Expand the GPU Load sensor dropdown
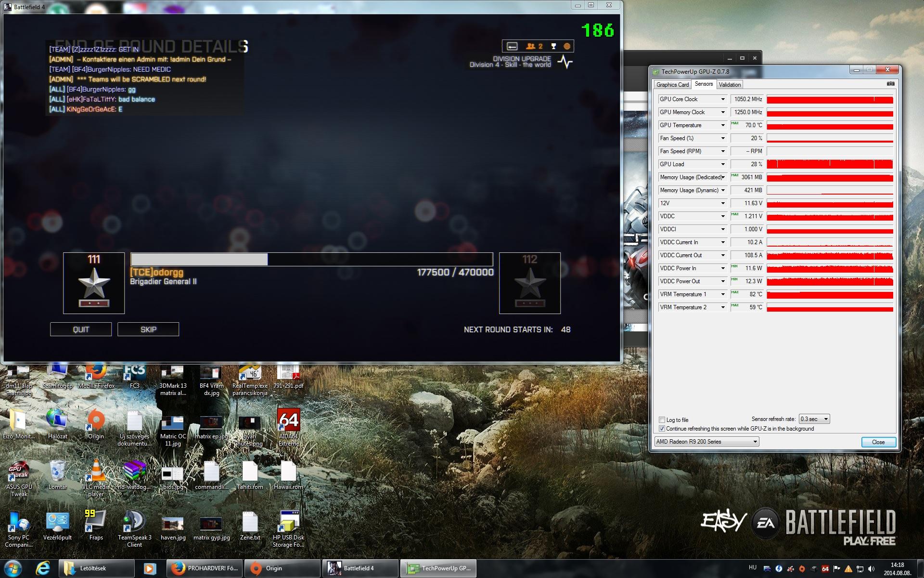The height and width of the screenshot is (578, 924). click(x=722, y=164)
